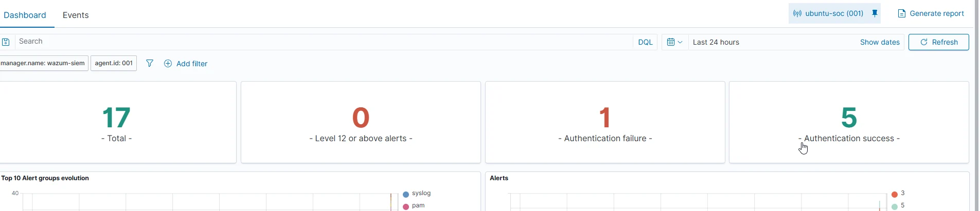Select the Last 24 hours time range
The image size is (980, 211).
click(716, 42)
